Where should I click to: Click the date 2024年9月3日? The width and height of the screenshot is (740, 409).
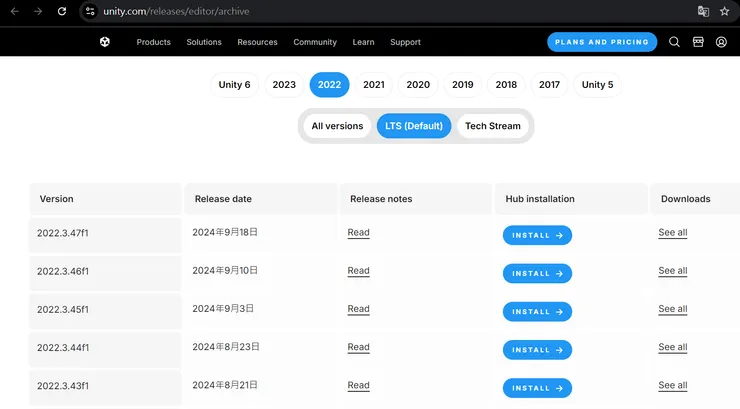click(223, 309)
